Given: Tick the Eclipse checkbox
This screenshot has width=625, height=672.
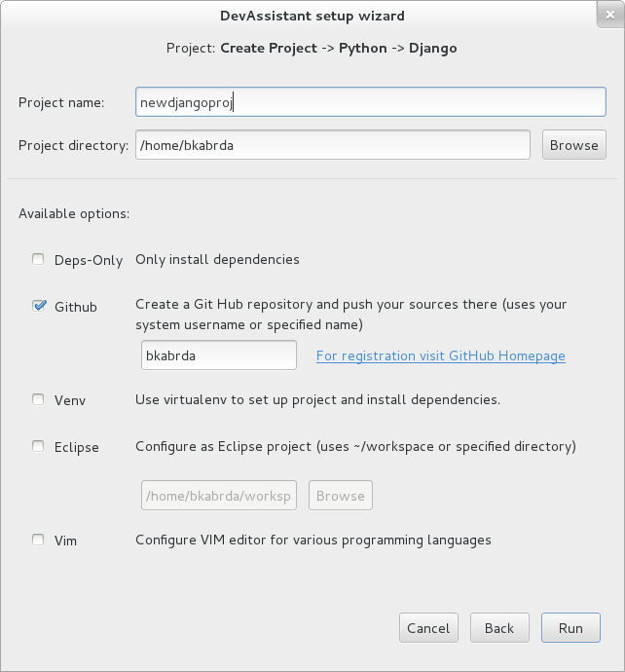Looking at the screenshot, I should pos(38,446).
